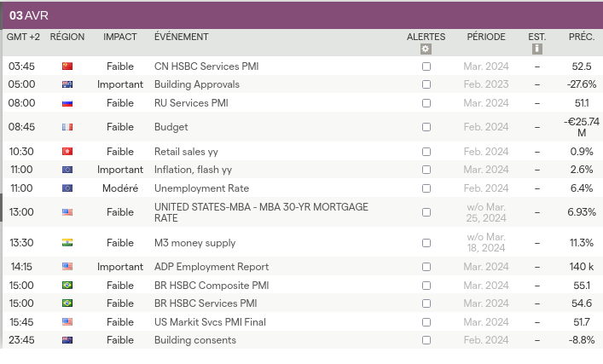Click the alerts settings gear icon

(x=426, y=49)
